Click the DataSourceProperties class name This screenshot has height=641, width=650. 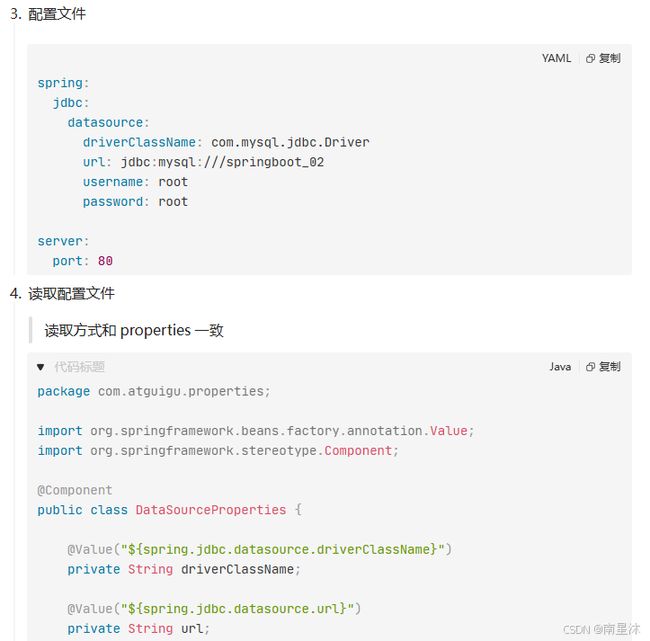[211, 510]
